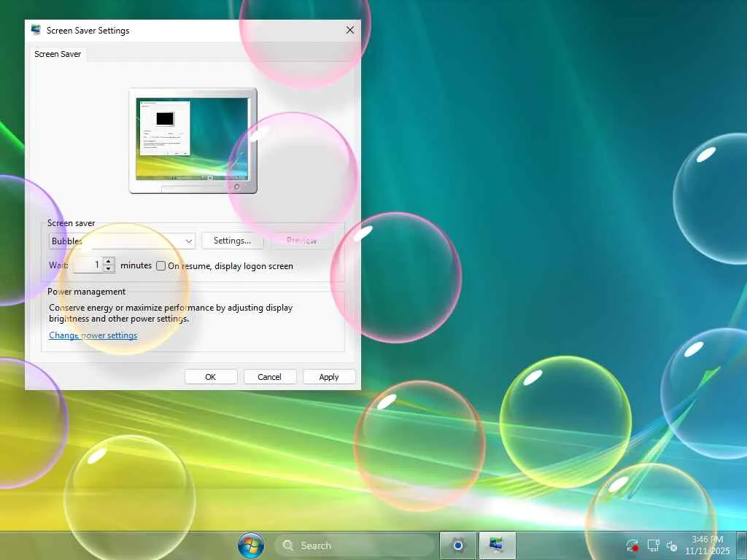Click the monitor preview thumbnail

click(x=193, y=141)
